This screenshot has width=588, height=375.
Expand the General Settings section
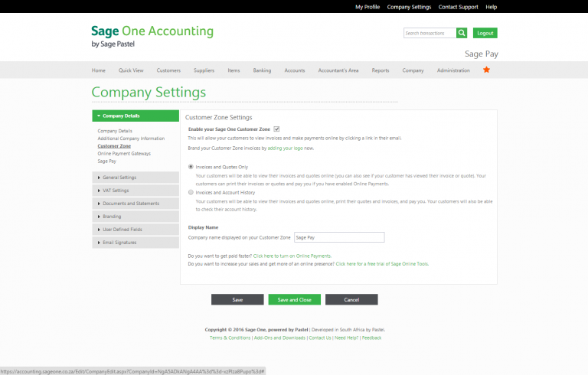coord(136,178)
